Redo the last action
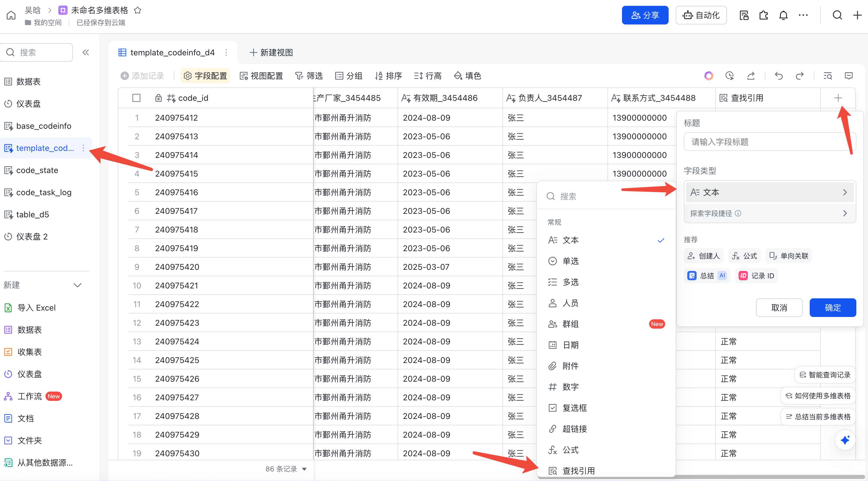Image resolution: width=868 pixels, height=481 pixels. click(800, 76)
